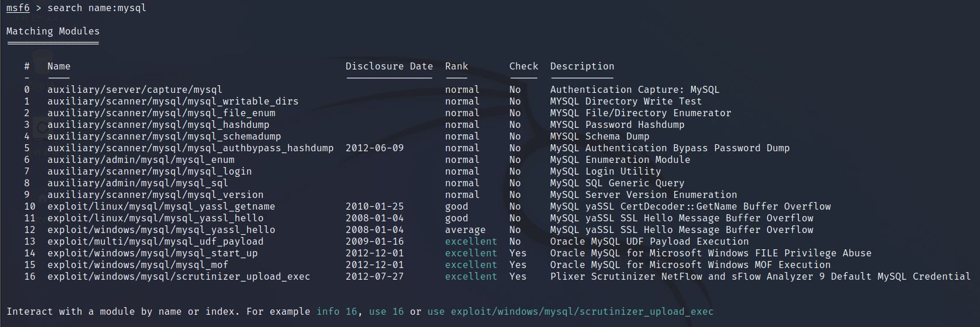Select exploit/windows/mysql/mysql_yassl_hello module name
The image size is (980, 327).
click(161, 230)
